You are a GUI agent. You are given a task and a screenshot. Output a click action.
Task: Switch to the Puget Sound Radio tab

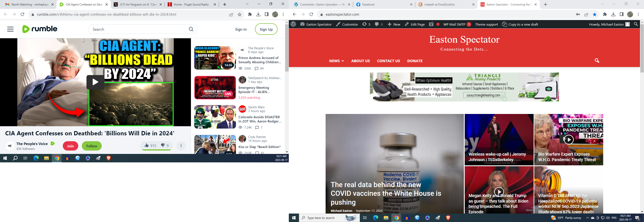191,4
